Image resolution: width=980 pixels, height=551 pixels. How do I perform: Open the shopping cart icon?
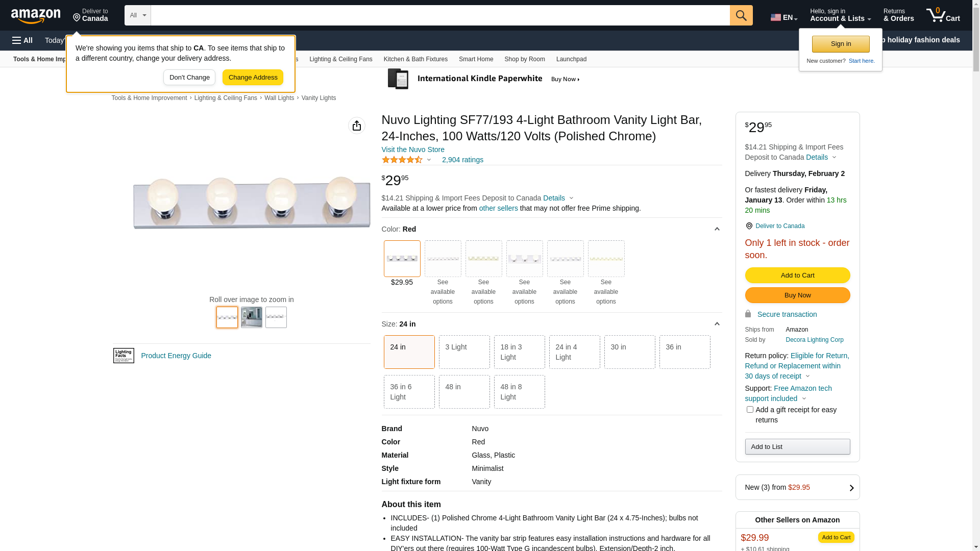click(x=943, y=15)
